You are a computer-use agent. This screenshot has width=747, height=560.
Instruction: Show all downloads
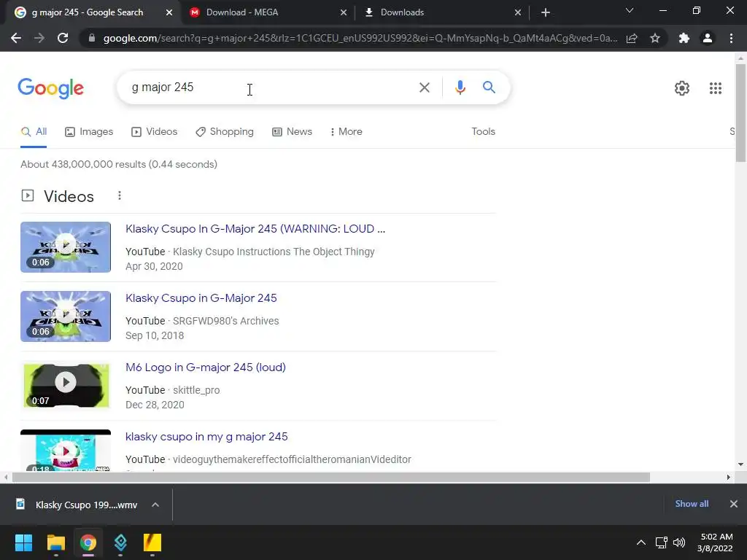(x=692, y=504)
